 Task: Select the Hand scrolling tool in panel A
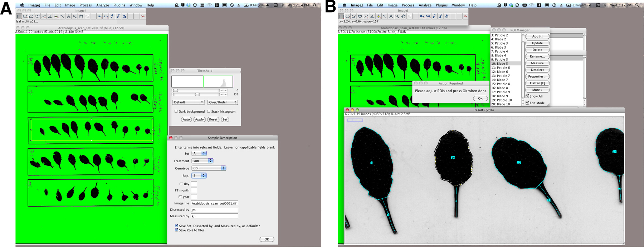[81, 16]
